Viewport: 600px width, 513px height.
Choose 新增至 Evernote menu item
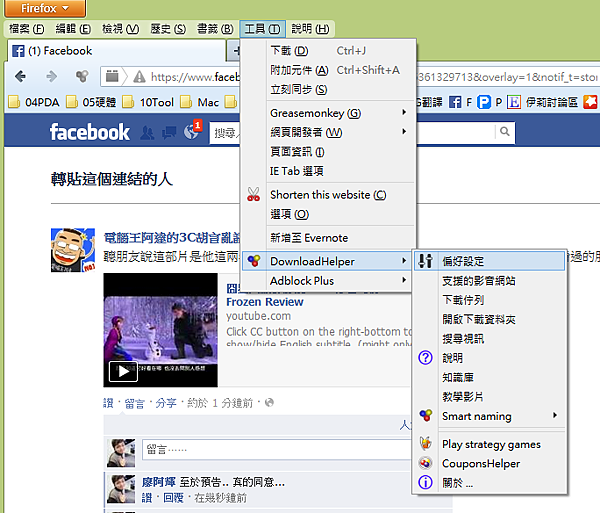pos(329,238)
